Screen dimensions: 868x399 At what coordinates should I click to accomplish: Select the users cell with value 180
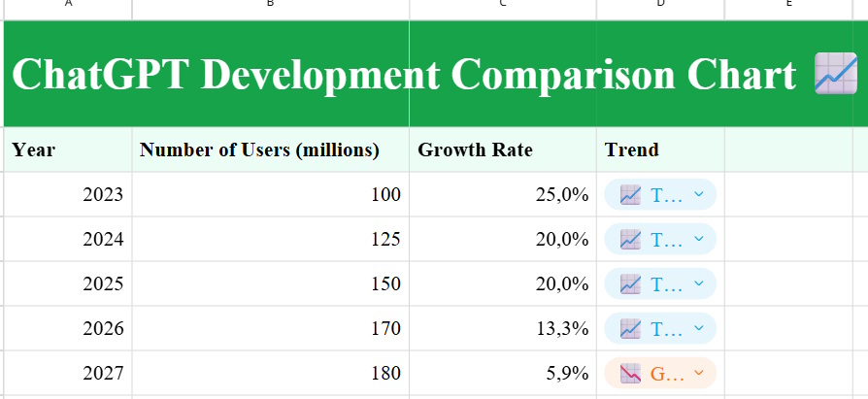pyautogui.click(x=271, y=373)
